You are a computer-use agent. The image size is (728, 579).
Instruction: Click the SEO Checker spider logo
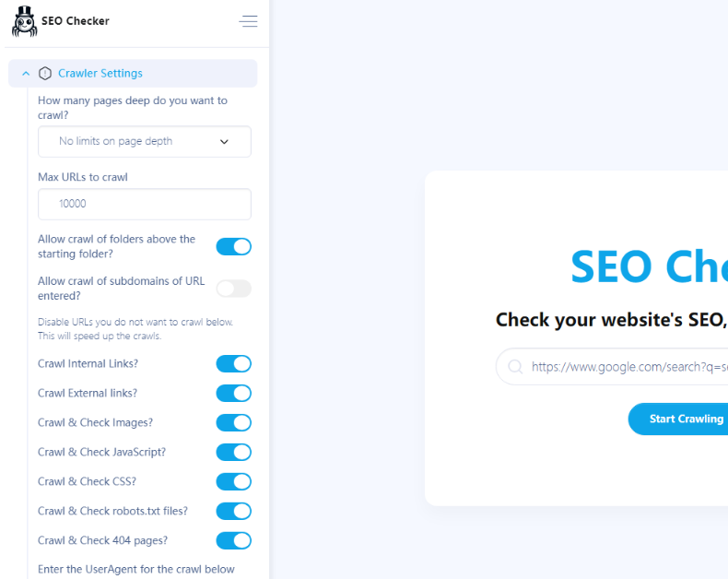coord(24,21)
